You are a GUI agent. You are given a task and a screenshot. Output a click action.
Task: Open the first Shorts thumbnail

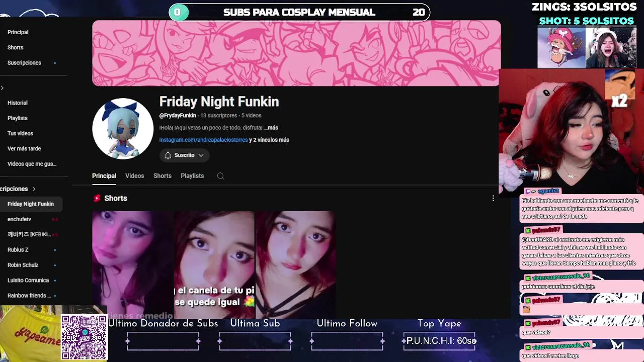133,264
